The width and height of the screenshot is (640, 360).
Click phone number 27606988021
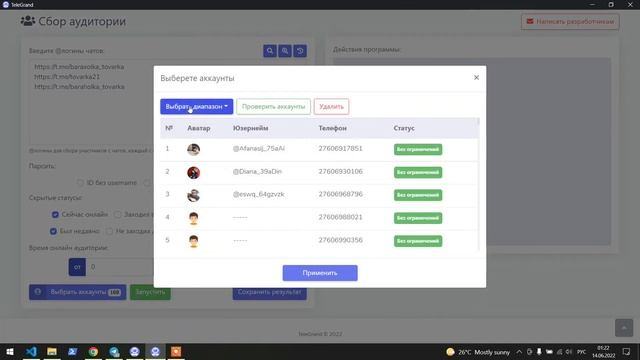coord(340,217)
